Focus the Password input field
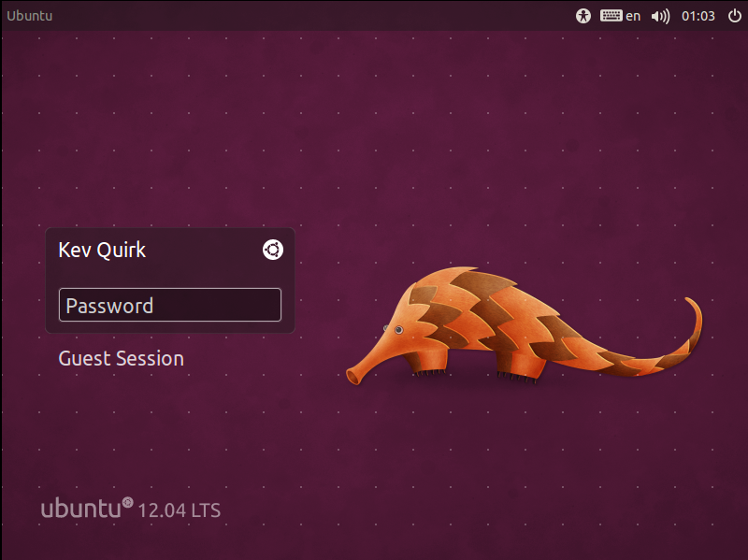Image resolution: width=748 pixels, height=560 pixels. [x=169, y=305]
